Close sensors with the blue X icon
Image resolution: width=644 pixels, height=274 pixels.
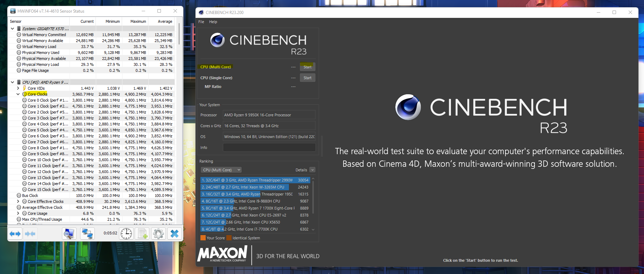coord(175,234)
